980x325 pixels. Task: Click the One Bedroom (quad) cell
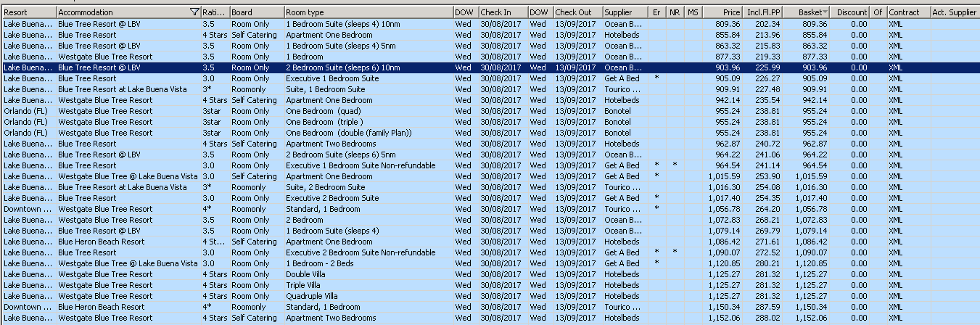click(x=368, y=111)
